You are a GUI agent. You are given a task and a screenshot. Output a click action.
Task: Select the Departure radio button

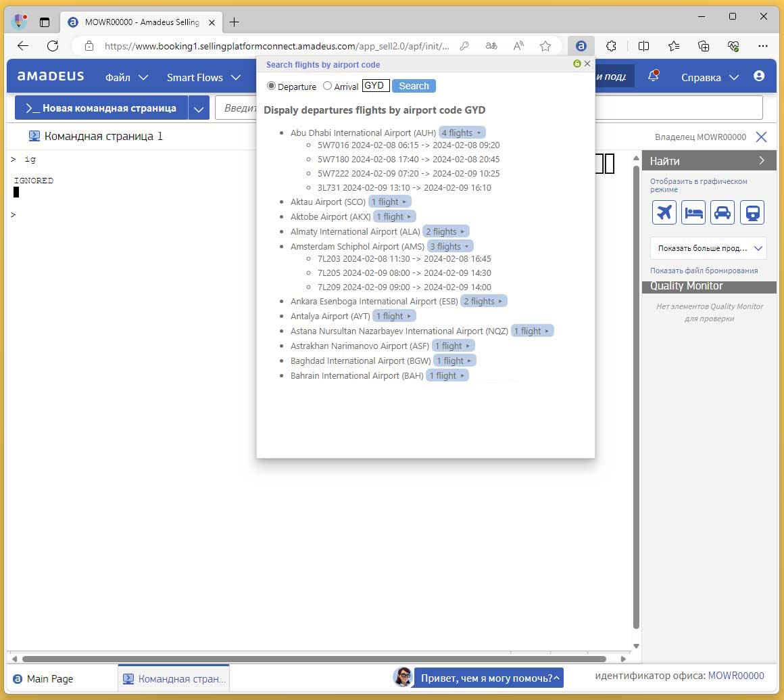point(271,86)
